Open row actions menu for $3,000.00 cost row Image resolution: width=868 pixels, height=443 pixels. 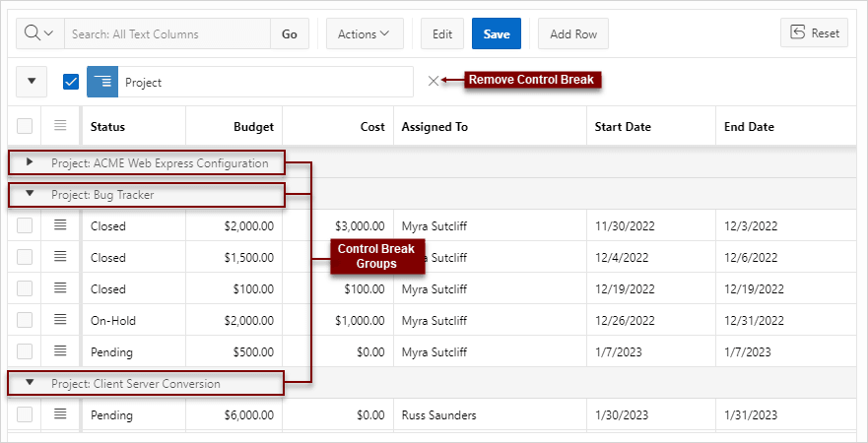pos(60,225)
